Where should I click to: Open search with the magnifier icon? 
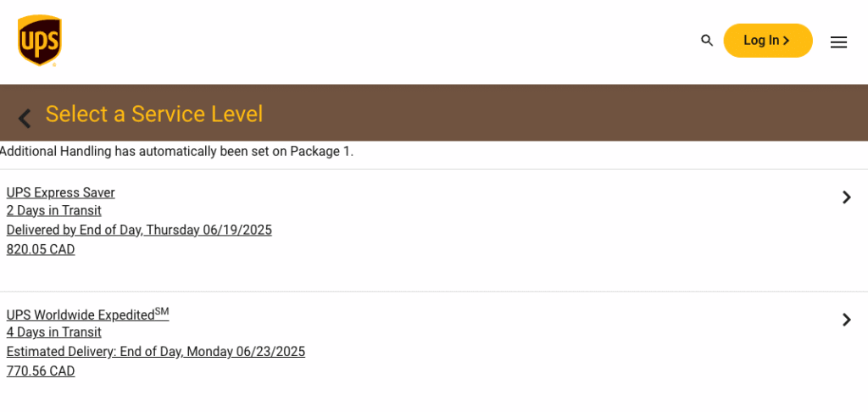[x=707, y=41]
